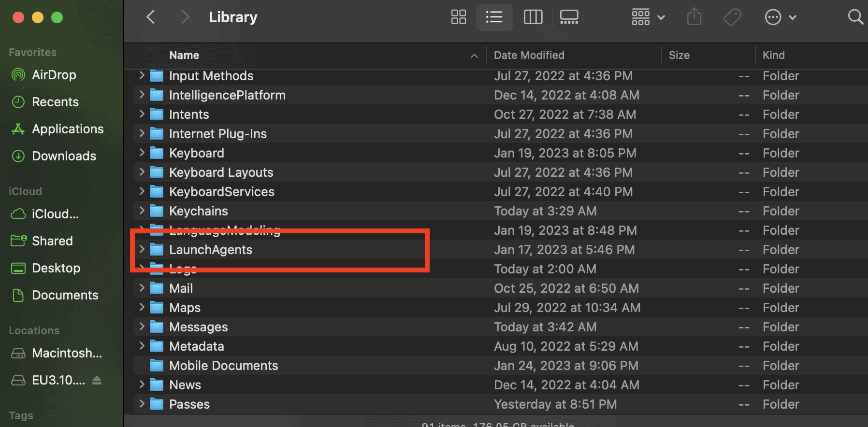
Task: Open AirDrop in the sidebar
Action: 54,75
